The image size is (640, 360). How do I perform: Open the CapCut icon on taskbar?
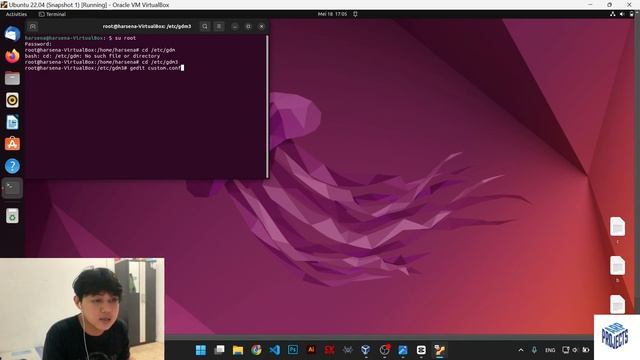tap(421, 350)
